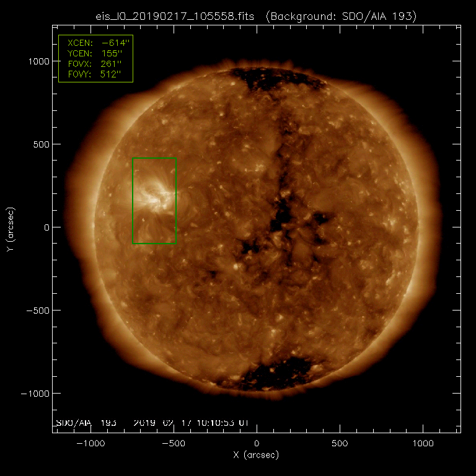
Task: Click the 1000 tick label on X axis
Action: pyautogui.click(x=423, y=444)
